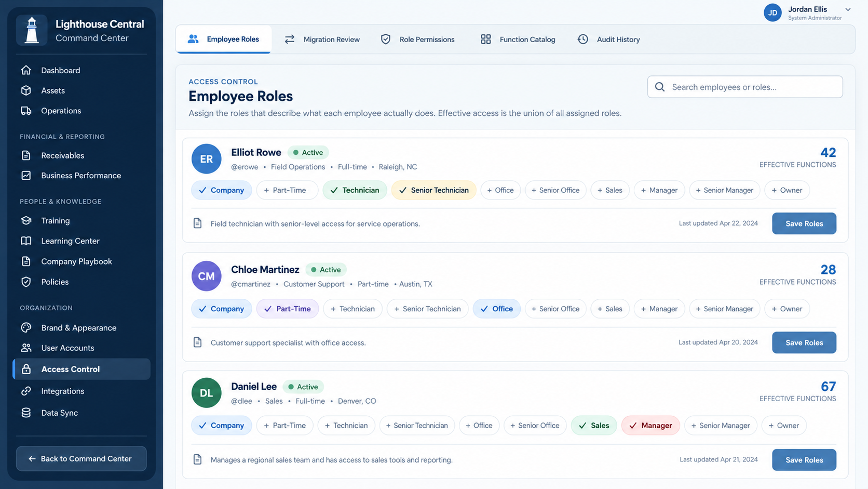868x489 pixels.
Task: Click the User Accounts people icon
Action: coord(26,348)
